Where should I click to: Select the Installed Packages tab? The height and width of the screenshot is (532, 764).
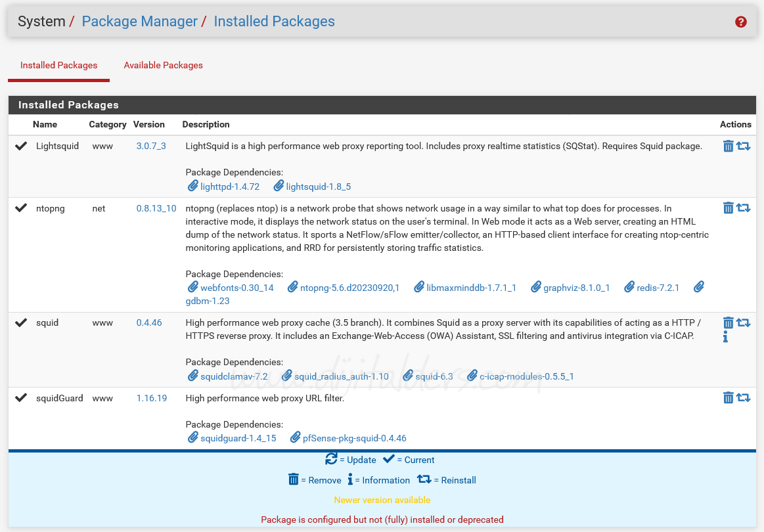[x=58, y=66]
